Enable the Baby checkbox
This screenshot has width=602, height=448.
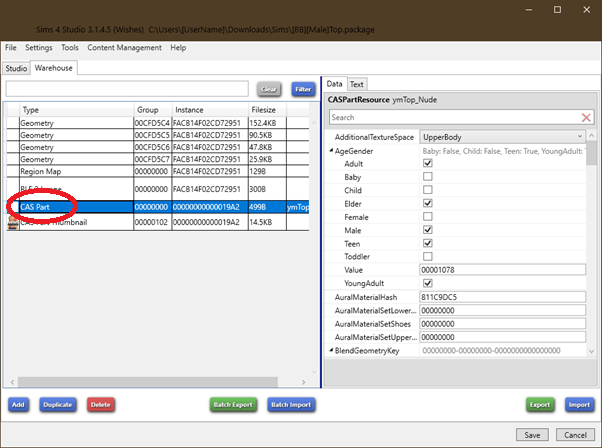coord(427,177)
